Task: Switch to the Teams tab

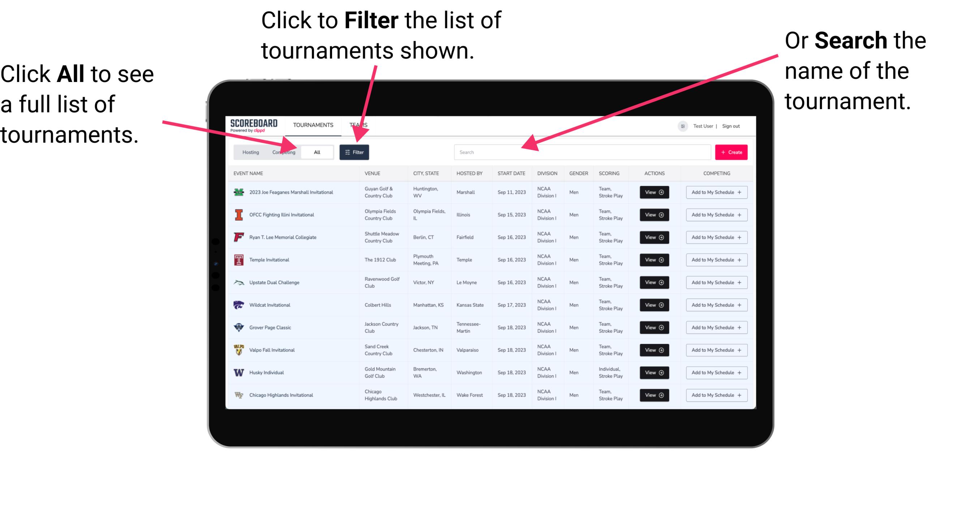Action: [360, 125]
